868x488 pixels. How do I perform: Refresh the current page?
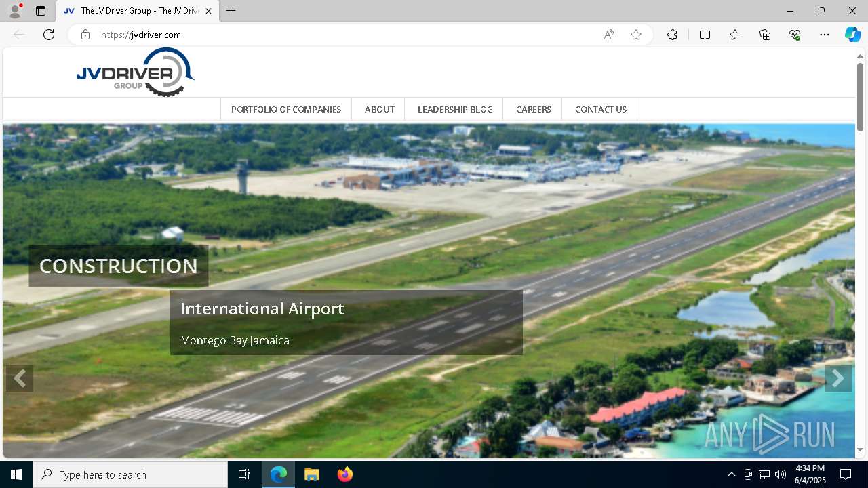point(49,35)
